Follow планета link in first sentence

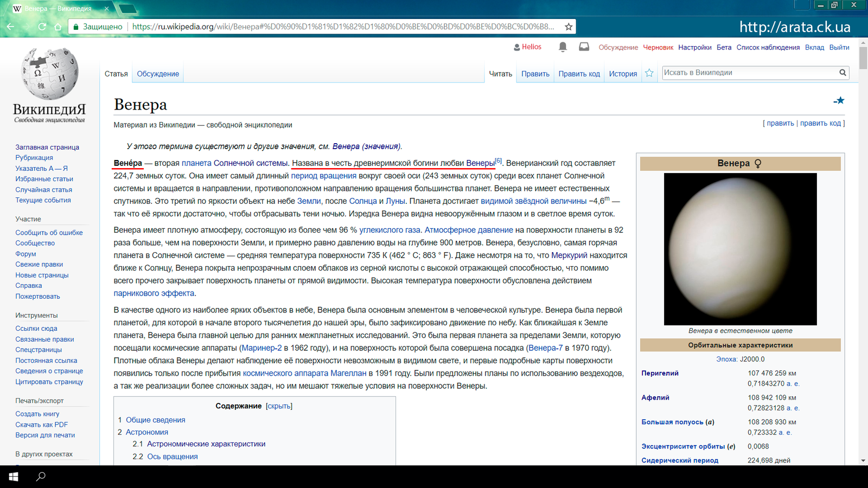click(196, 163)
